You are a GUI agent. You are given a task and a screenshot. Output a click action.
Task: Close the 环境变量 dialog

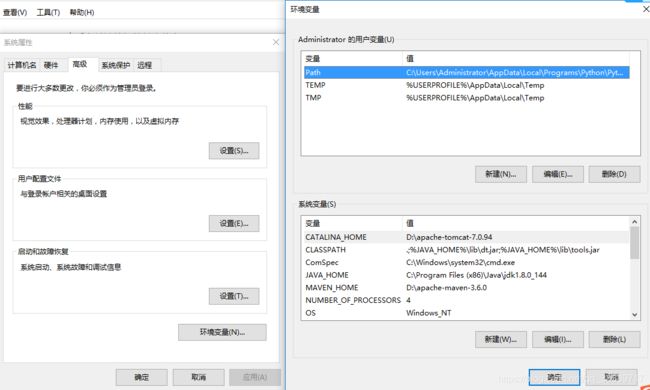tap(645, 9)
